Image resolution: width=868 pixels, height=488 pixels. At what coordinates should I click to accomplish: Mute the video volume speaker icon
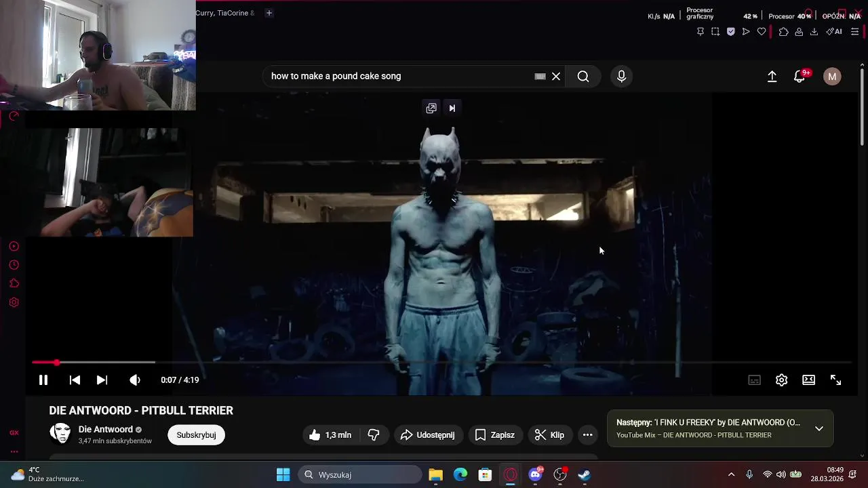pos(135,380)
